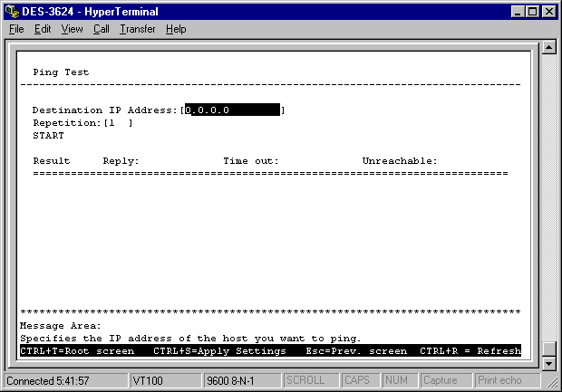
Task: Click the Destination IP Address field
Action: (233, 110)
